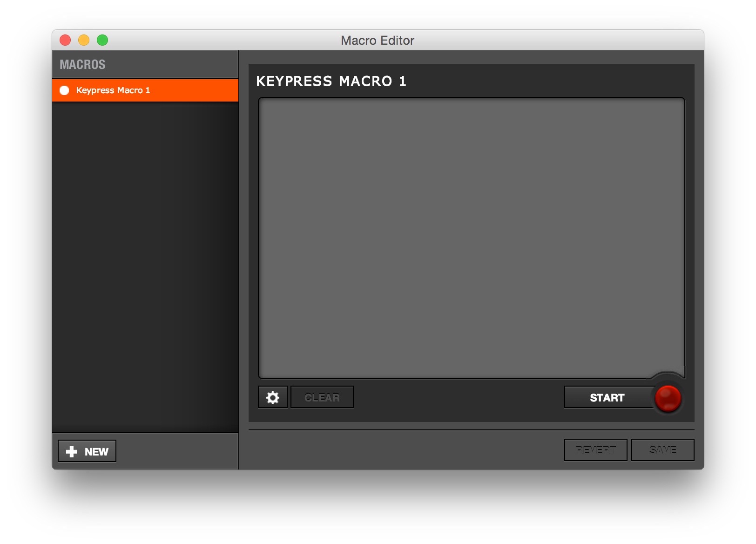
Task: Revert macro changes
Action: [x=595, y=450]
